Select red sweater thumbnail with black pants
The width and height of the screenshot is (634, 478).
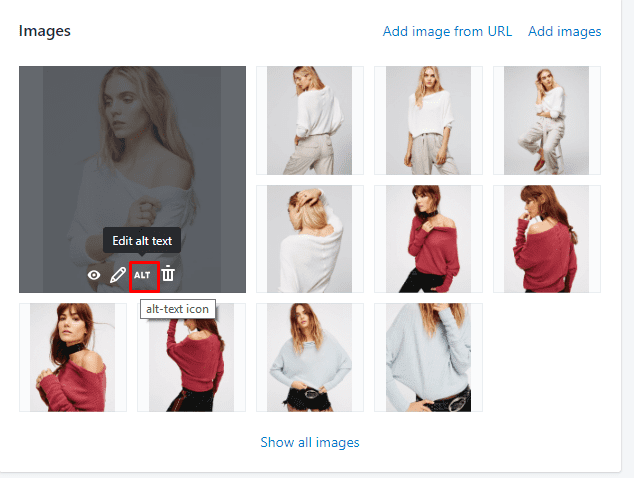pos(428,239)
